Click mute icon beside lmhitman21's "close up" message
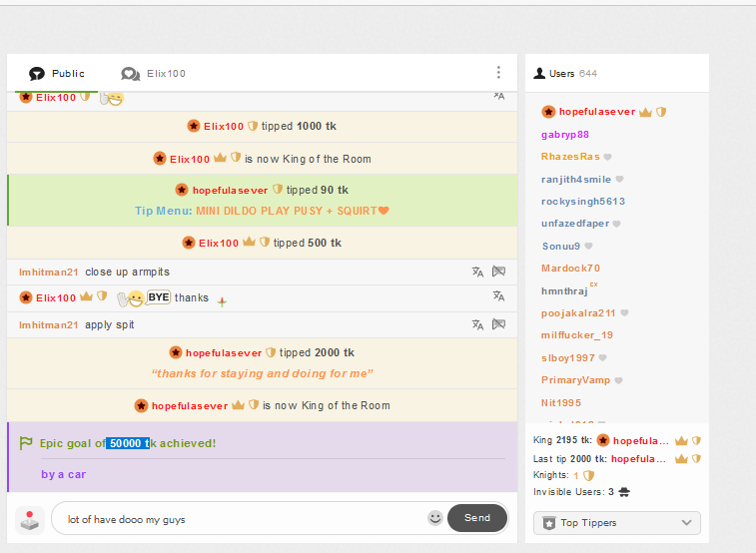756x553 pixels. point(498,272)
